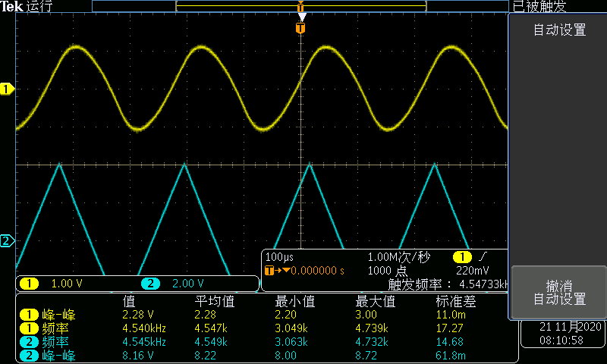Click the standard deviation 61.8m
The height and width of the screenshot is (364, 607).
451,356
